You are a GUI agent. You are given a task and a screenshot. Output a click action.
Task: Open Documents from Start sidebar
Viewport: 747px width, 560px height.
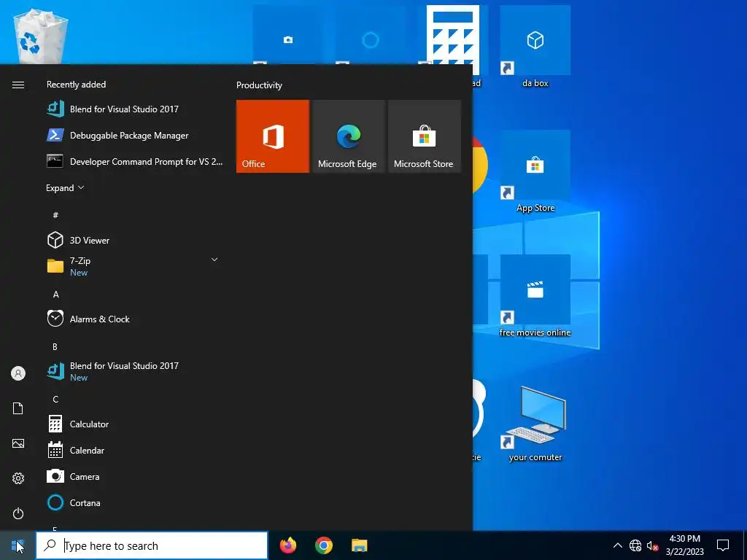coord(18,408)
